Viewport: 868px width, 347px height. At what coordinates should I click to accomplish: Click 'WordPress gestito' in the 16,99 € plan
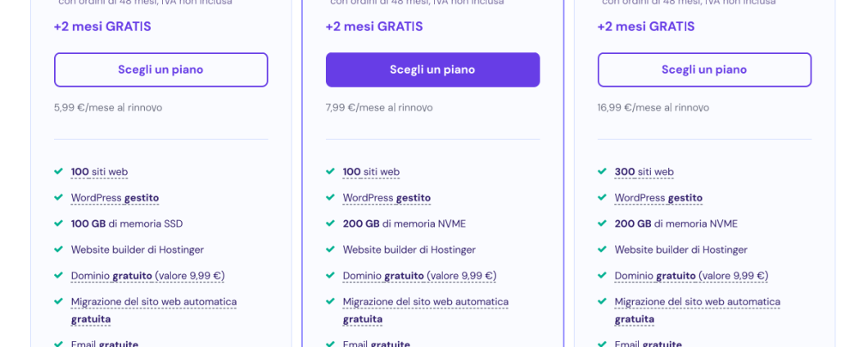coord(658,198)
